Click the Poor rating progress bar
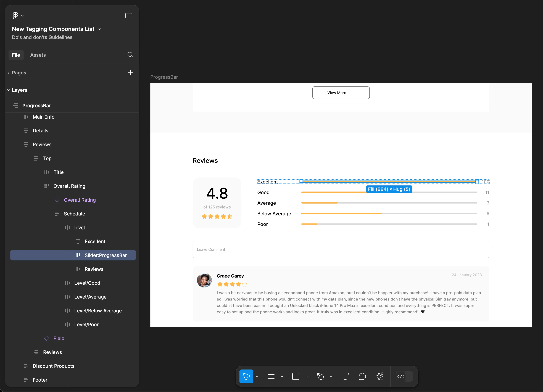The image size is (543, 392). click(389, 224)
